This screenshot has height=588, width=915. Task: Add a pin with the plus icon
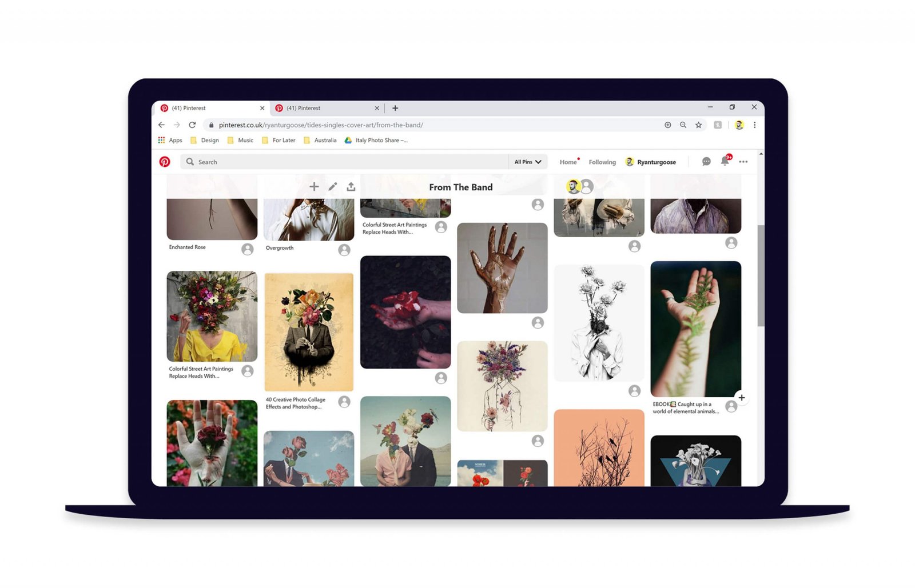pyautogui.click(x=314, y=187)
